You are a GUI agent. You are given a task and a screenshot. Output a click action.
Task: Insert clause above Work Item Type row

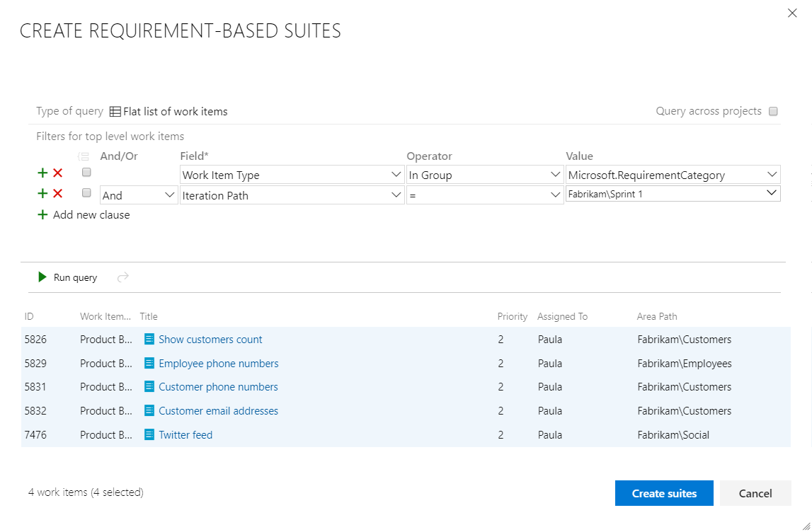(x=42, y=173)
